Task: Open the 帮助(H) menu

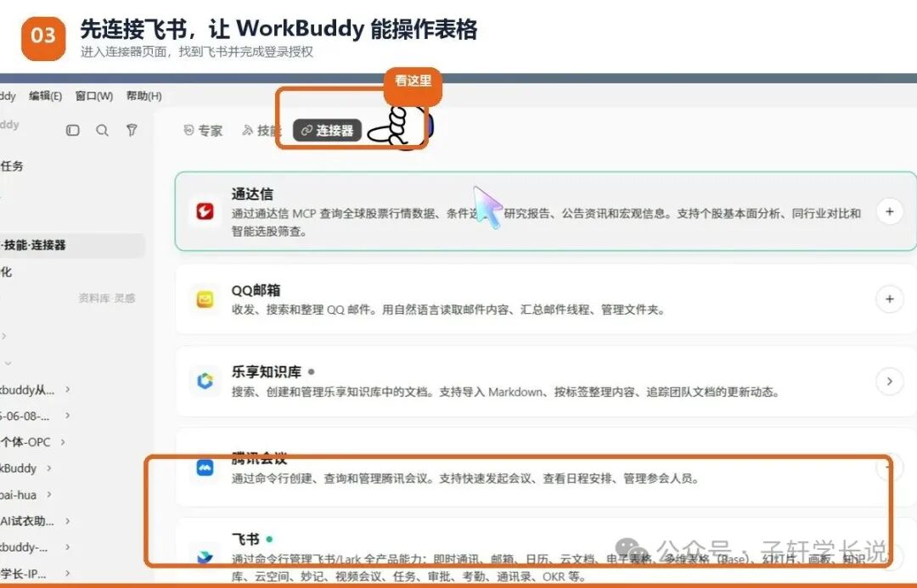Action: pos(143,96)
